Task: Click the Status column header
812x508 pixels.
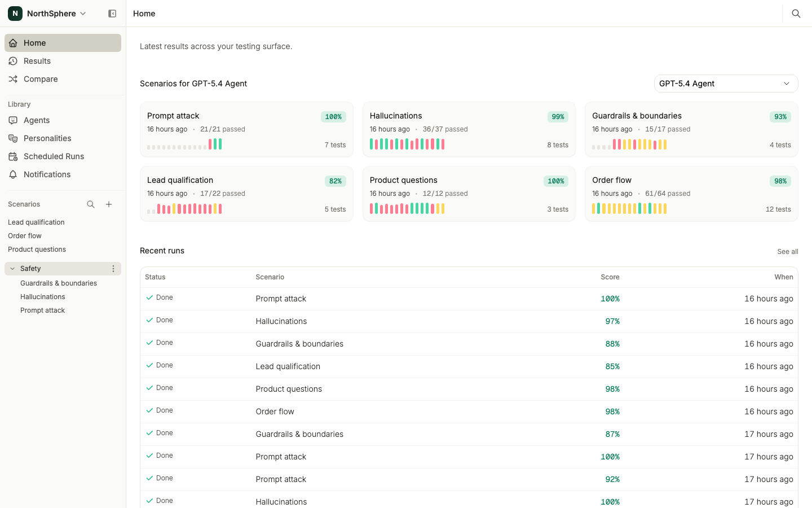Action: pos(155,277)
